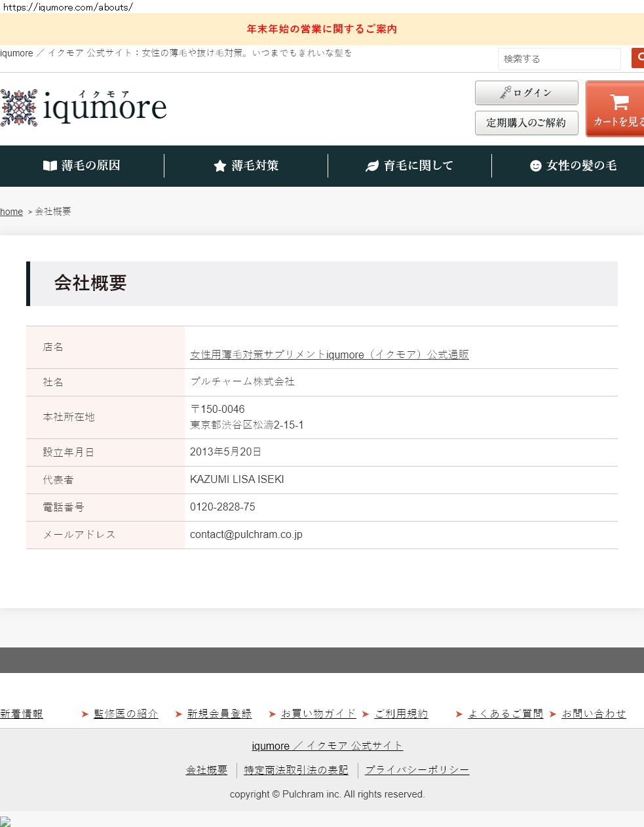Click the orange search magnifier button

pyautogui.click(x=639, y=58)
